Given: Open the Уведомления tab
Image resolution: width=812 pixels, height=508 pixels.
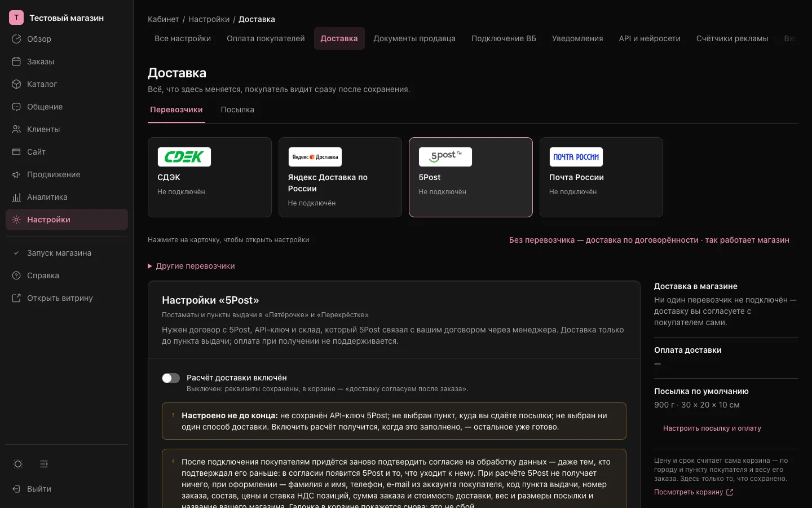Looking at the screenshot, I should [577, 38].
